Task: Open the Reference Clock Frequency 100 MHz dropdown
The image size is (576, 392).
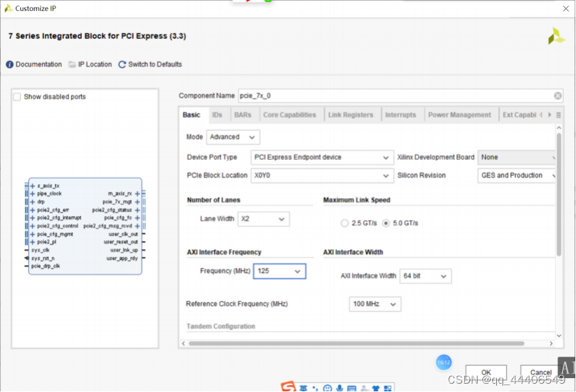Action: pyautogui.click(x=375, y=304)
